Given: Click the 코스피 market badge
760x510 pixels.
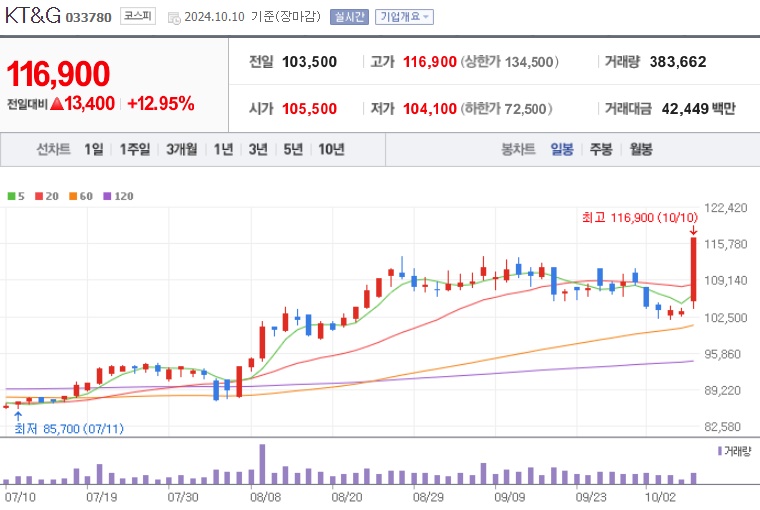Looking at the screenshot, I should pos(138,16).
